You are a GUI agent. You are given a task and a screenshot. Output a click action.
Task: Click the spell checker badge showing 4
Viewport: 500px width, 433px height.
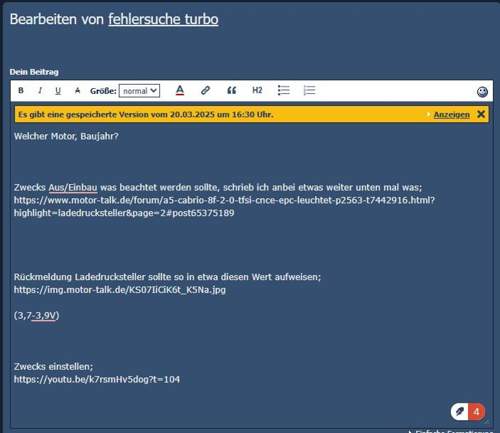pyautogui.click(x=468, y=412)
